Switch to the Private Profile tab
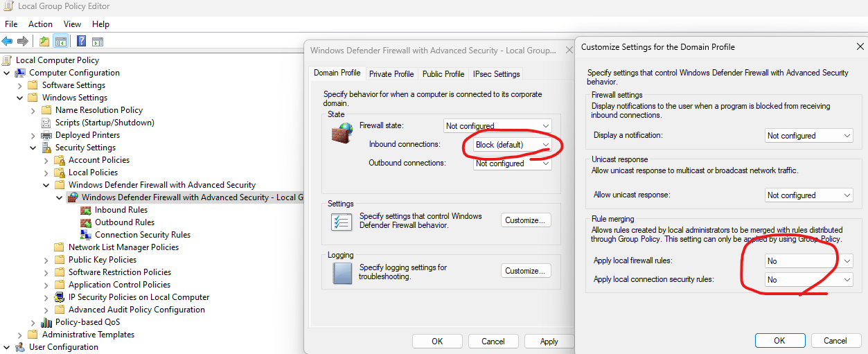The image size is (868, 354). (x=391, y=74)
